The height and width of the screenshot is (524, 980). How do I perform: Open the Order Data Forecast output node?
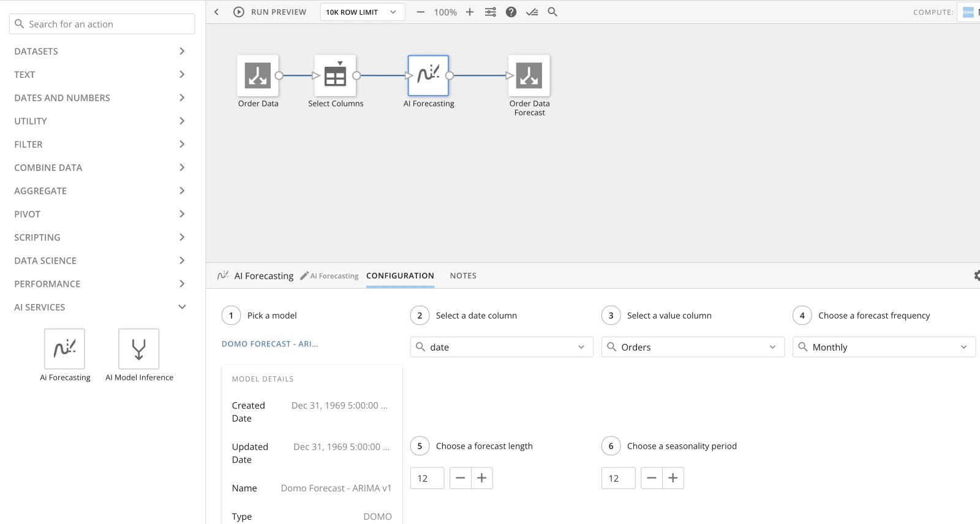(x=529, y=75)
